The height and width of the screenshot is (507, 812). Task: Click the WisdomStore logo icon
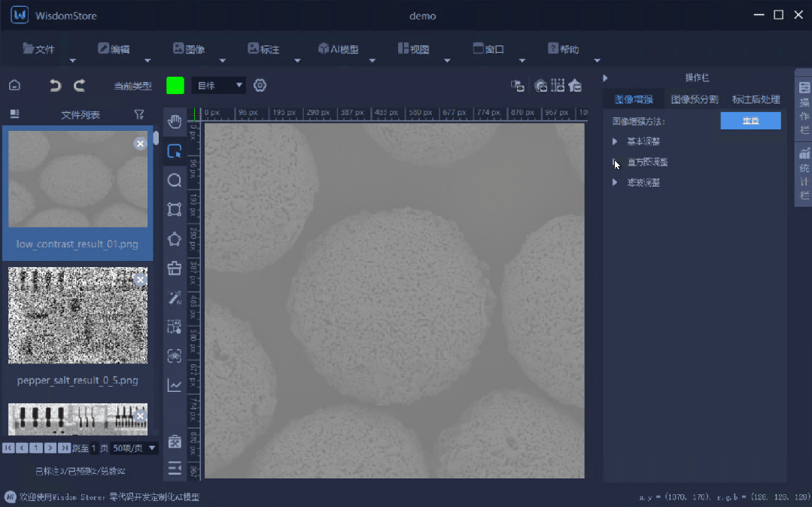(20, 15)
